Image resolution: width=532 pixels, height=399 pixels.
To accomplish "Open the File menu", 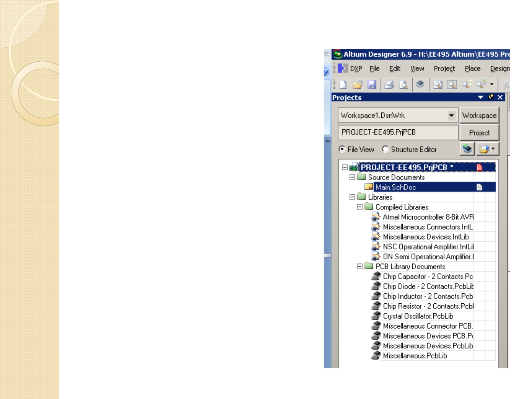I will (x=374, y=69).
